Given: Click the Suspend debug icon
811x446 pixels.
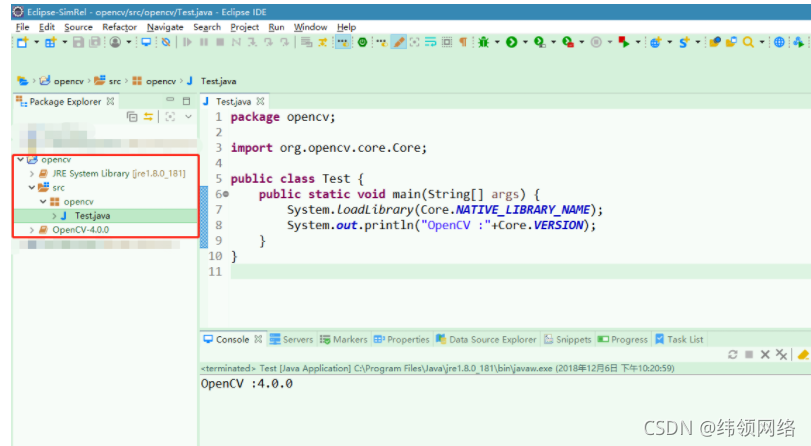Looking at the screenshot, I should (x=204, y=42).
